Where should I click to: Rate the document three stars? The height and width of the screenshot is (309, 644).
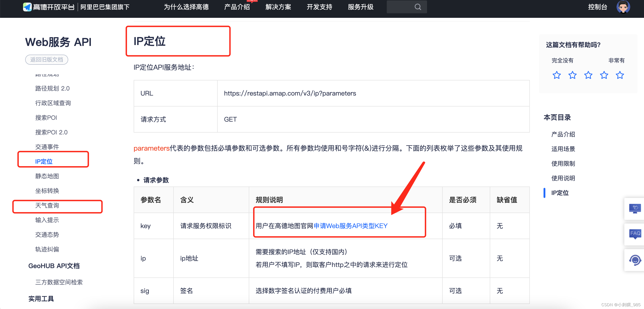tap(588, 75)
